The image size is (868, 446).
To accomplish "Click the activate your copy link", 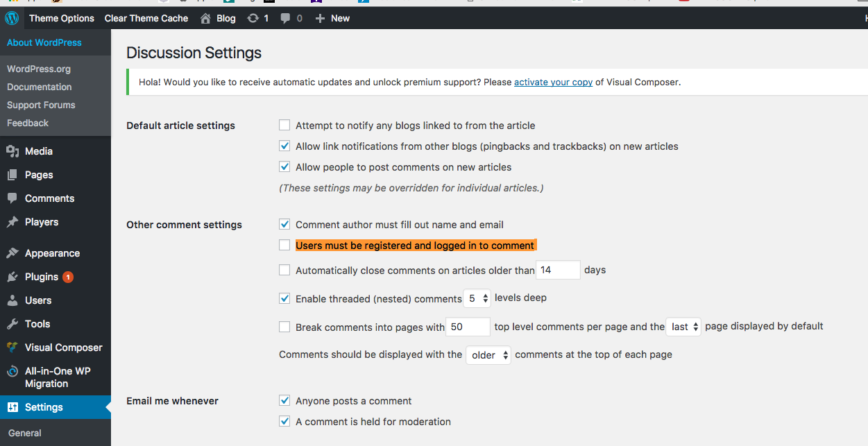I will click(553, 82).
